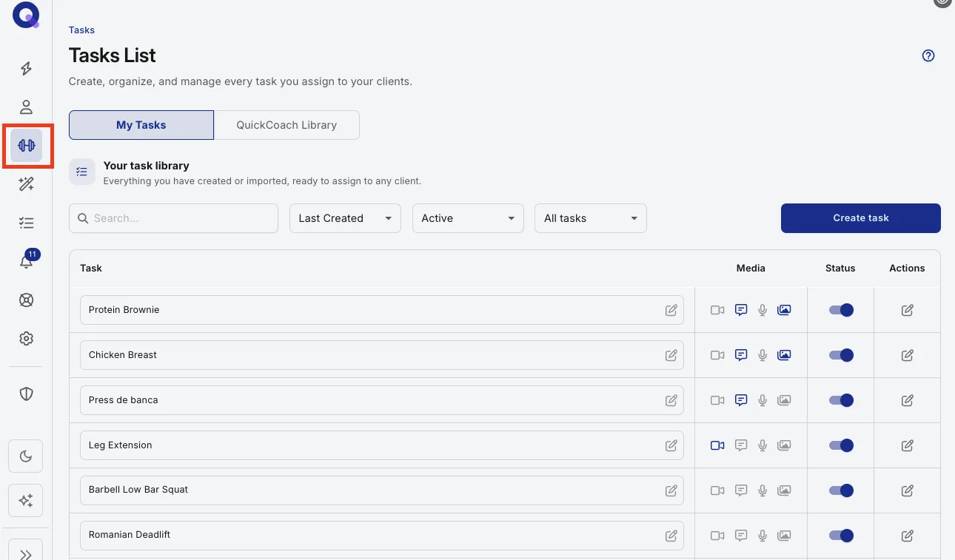Image resolution: width=955 pixels, height=560 pixels.
Task: Toggle status switch for Chicken Breast
Action: click(x=841, y=355)
